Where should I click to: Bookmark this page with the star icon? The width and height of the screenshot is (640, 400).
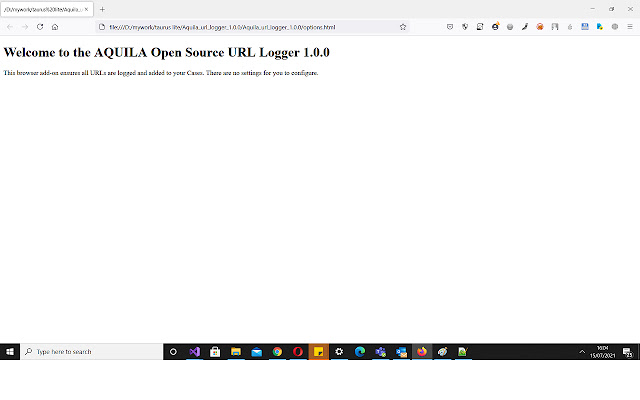click(403, 27)
